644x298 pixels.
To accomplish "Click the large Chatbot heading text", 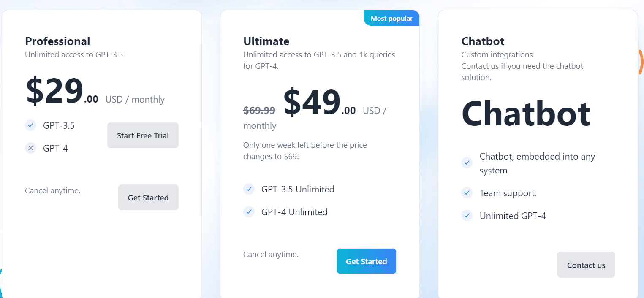I will pyautogui.click(x=525, y=113).
